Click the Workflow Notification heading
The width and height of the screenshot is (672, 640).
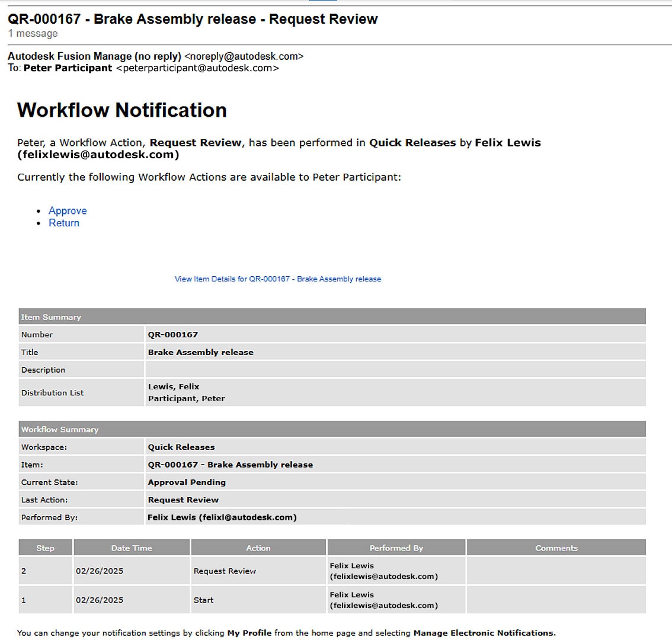pyautogui.click(x=122, y=110)
